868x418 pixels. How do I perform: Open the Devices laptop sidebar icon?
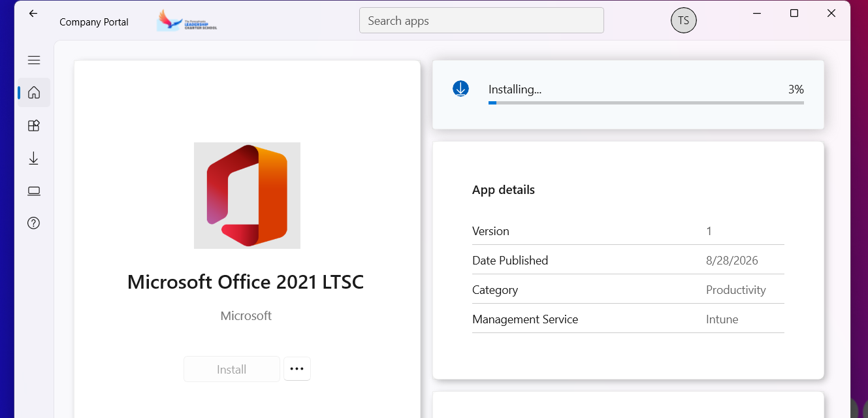point(34,191)
